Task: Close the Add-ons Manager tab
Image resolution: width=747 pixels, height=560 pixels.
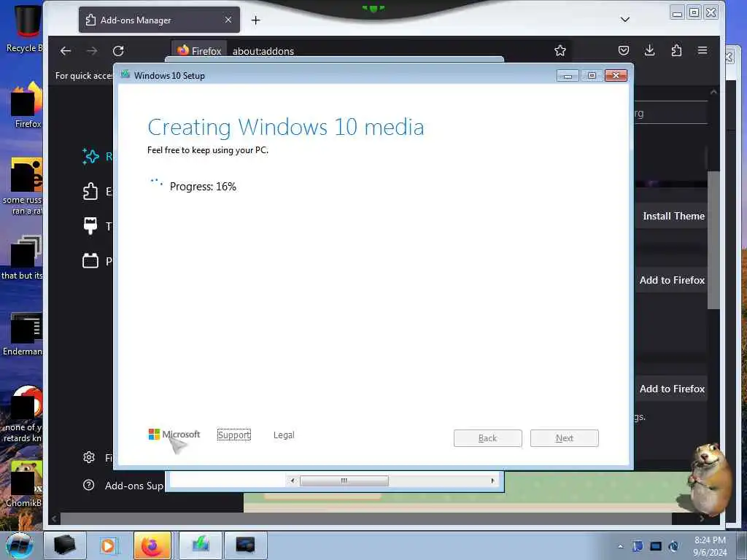Action: pos(228,20)
